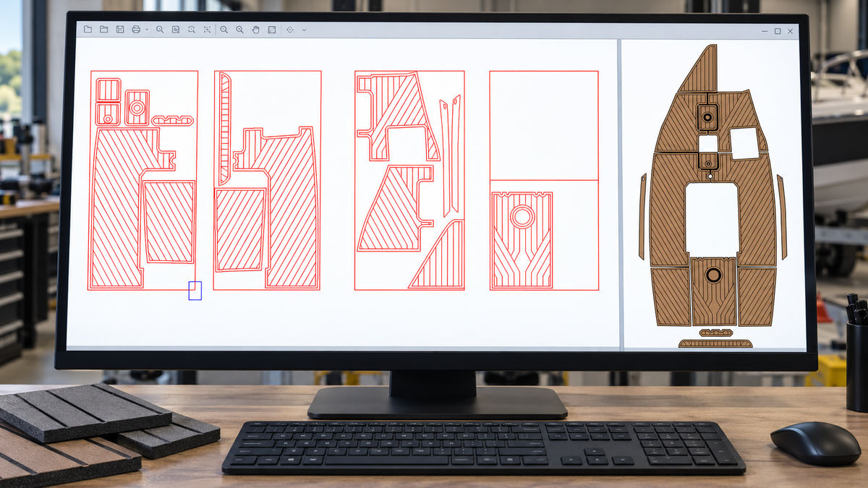868x488 pixels.
Task: Click the plain magnifier icon after the print dropdown
Action: 160,30
